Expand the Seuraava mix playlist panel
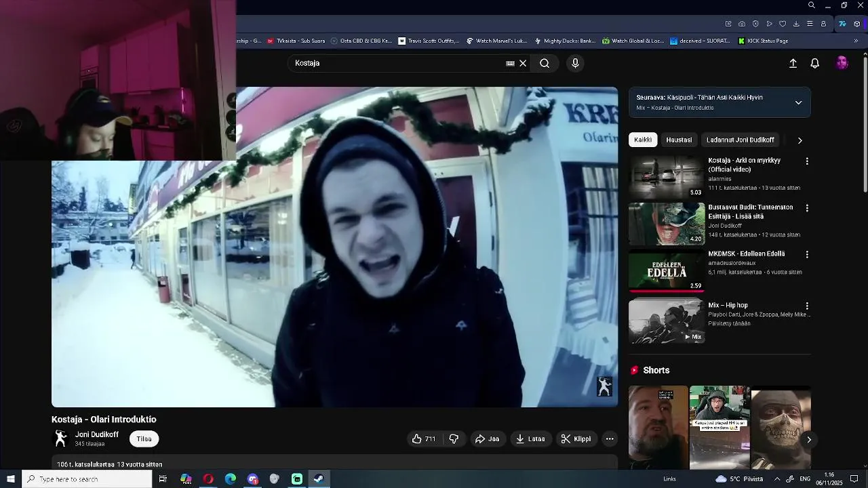Screen dimensions: 868x488 point(798,102)
